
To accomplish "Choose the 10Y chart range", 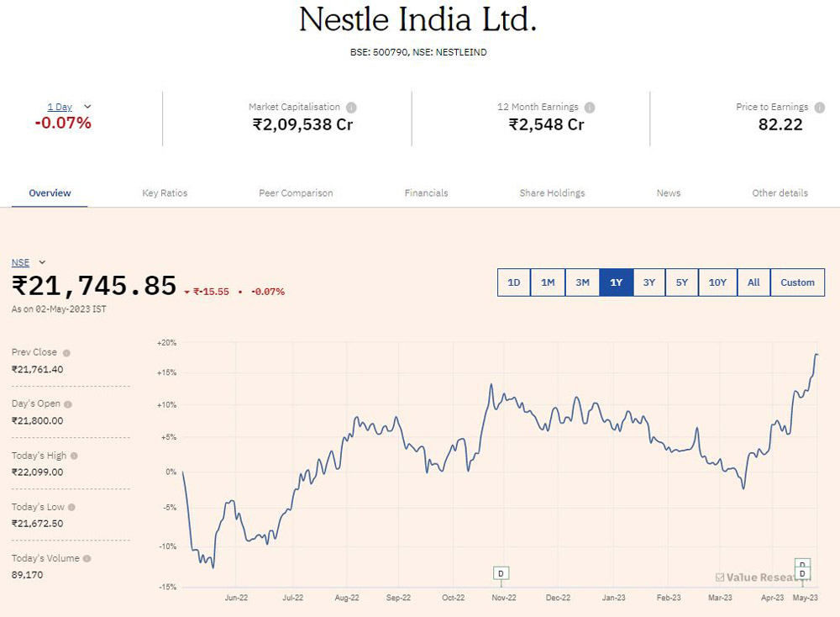I will pos(717,282).
